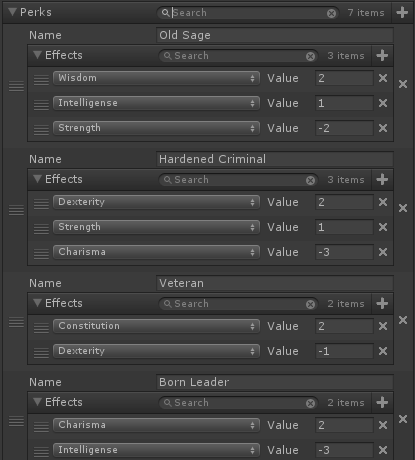Delete the Old Sage perk entry
The width and height of the screenshot is (415, 460).
pyautogui.click(x=403, y=84)
